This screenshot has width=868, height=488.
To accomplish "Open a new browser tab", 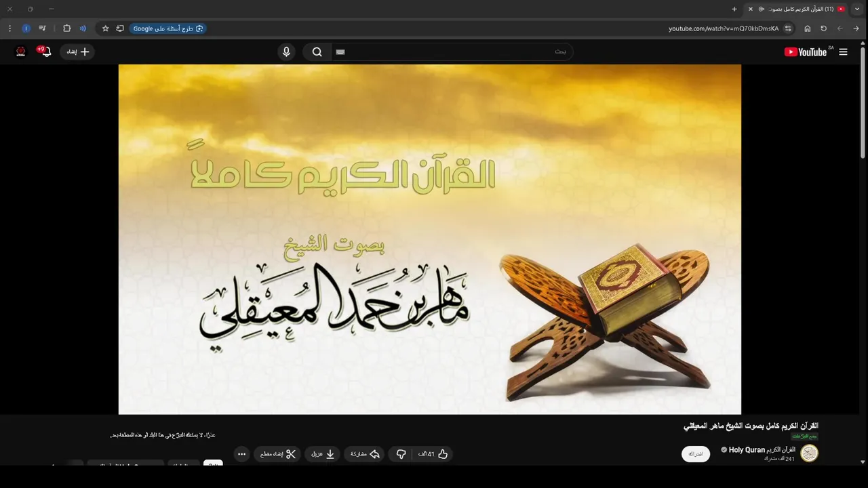I will click(734, 9).
